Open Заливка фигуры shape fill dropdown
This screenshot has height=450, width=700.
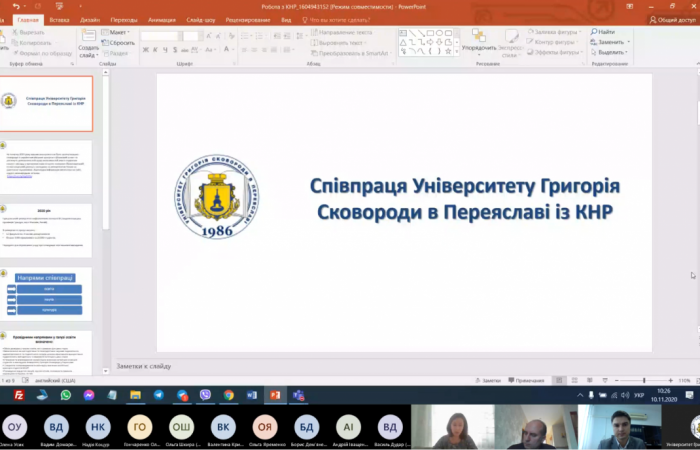pos(555,32)
